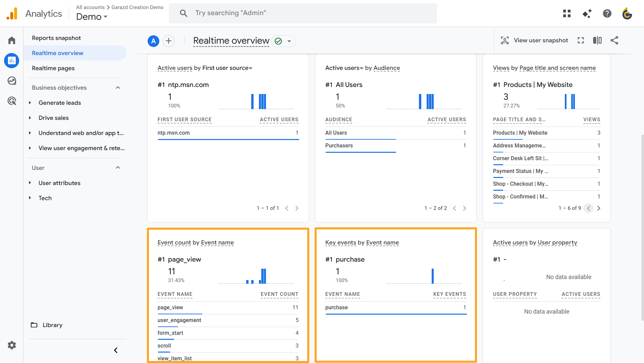Click the search bar to search Admin

(302, 13)
